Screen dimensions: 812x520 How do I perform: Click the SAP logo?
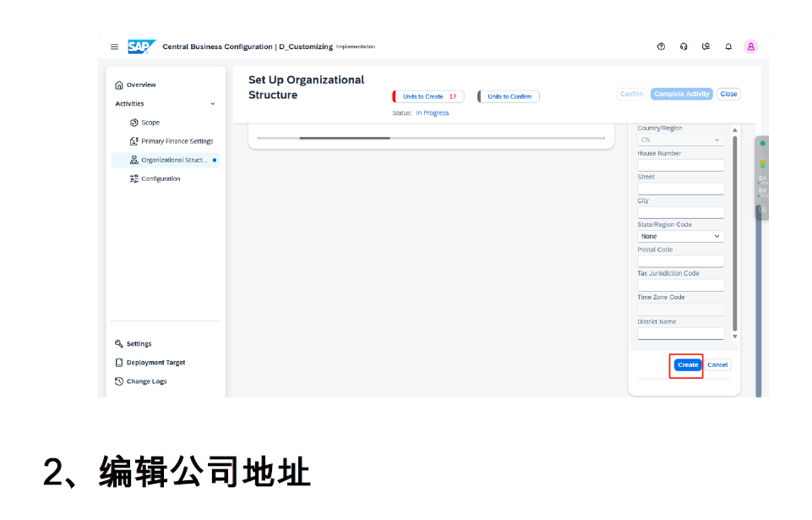(140, 47)
